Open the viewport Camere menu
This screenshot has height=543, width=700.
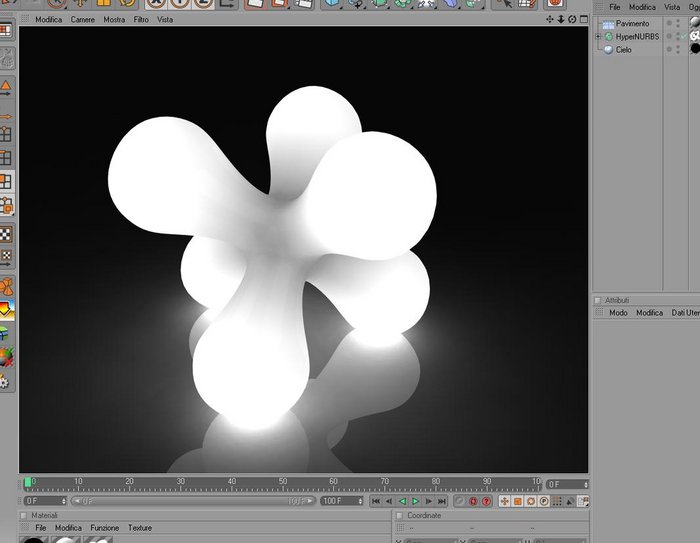coord(83,20)
